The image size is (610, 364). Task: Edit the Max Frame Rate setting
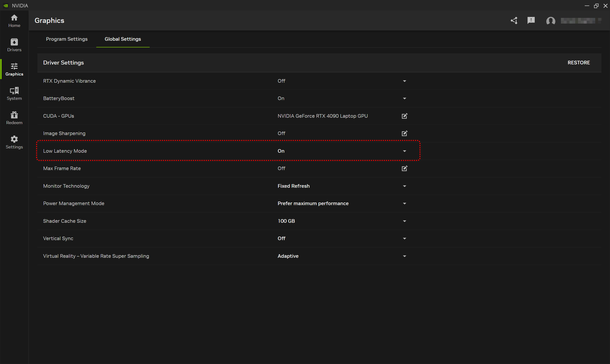[x=404, y=168]
